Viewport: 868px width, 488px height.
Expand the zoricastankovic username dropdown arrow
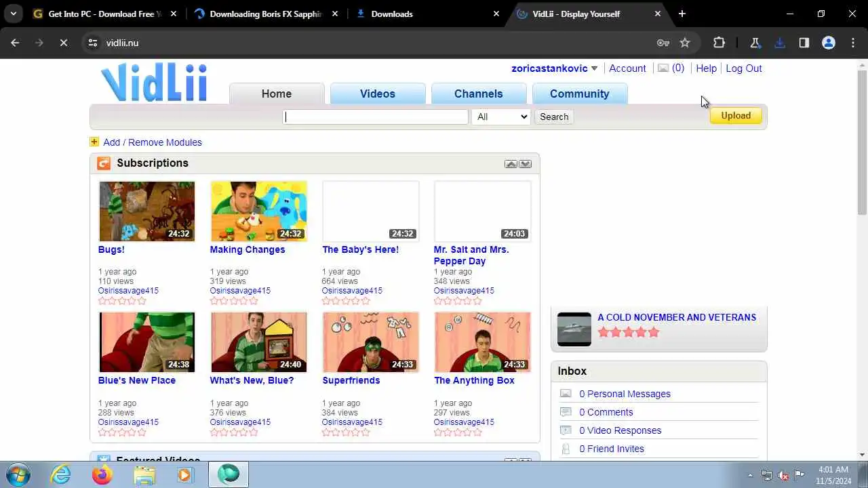[x=594, y=68]
